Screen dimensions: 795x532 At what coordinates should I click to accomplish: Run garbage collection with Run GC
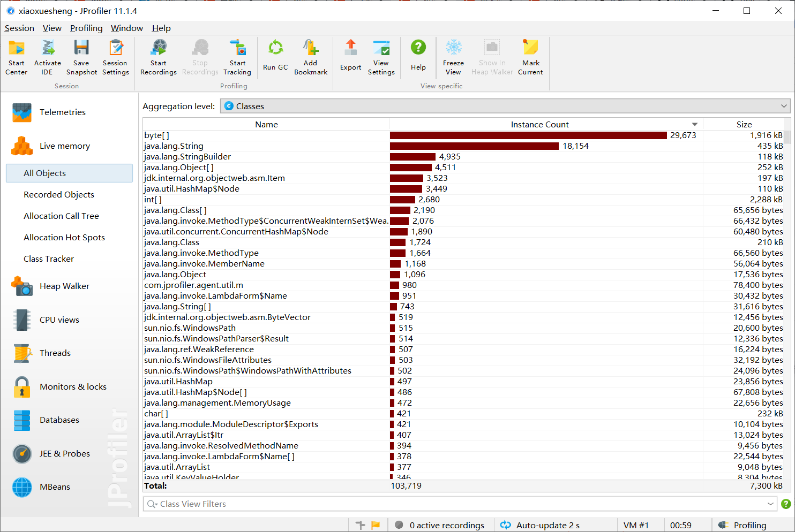(275, 55)
